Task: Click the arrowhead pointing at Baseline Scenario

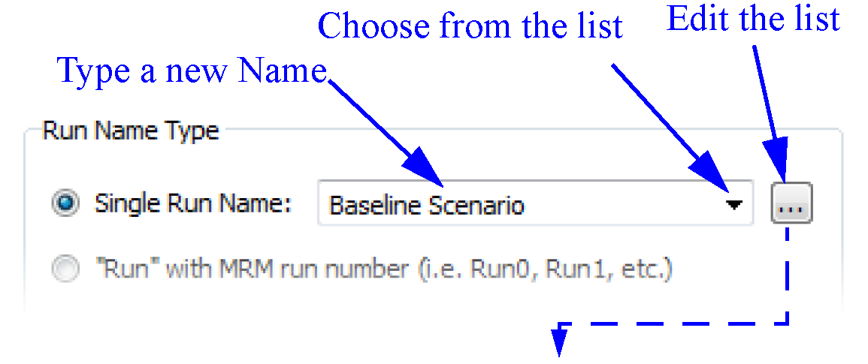Action: pyautogui.click(x=428, y=171)
